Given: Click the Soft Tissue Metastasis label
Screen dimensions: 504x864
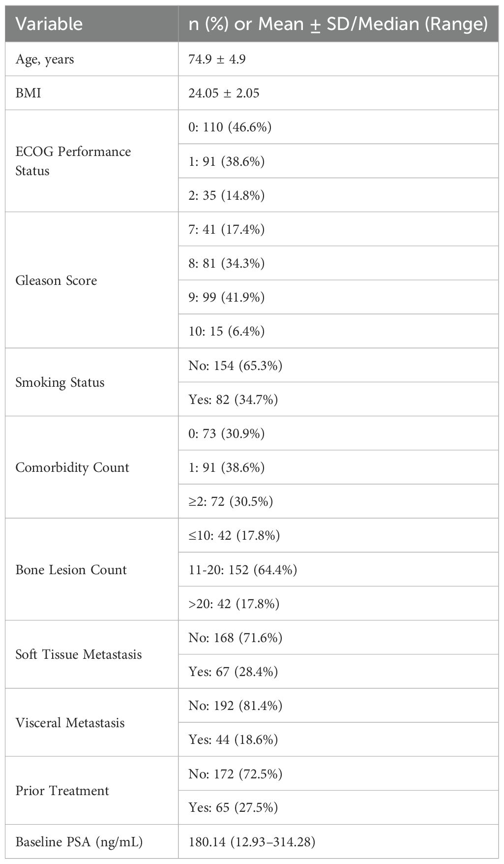Looking at the screenshot, I should pyautogui.click(x=79, y=654).
